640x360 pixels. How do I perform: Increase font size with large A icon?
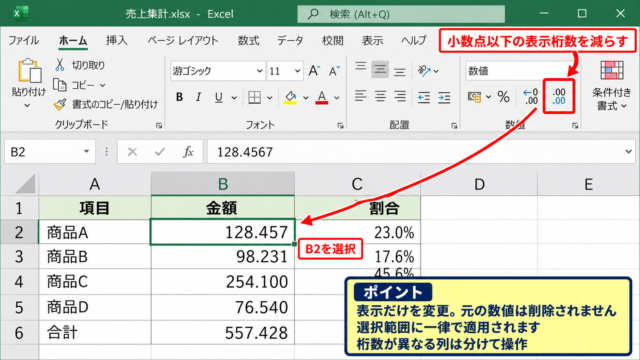(x=314, y=71)
